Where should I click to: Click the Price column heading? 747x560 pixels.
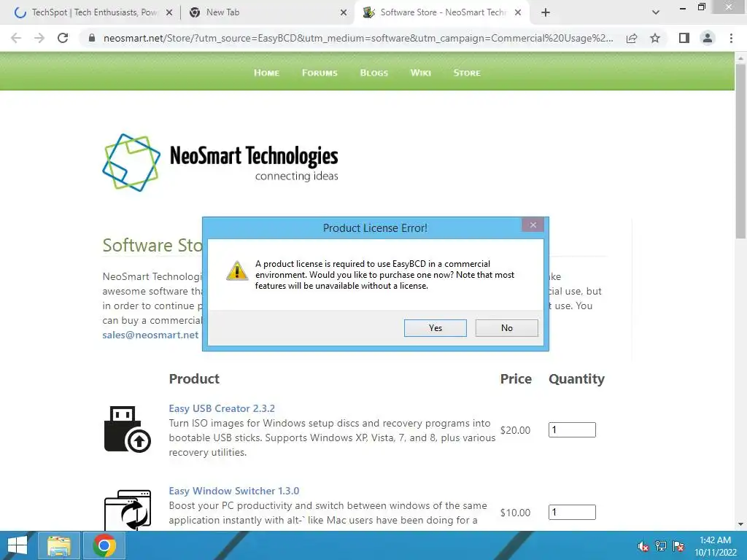[x=516, y=379]
